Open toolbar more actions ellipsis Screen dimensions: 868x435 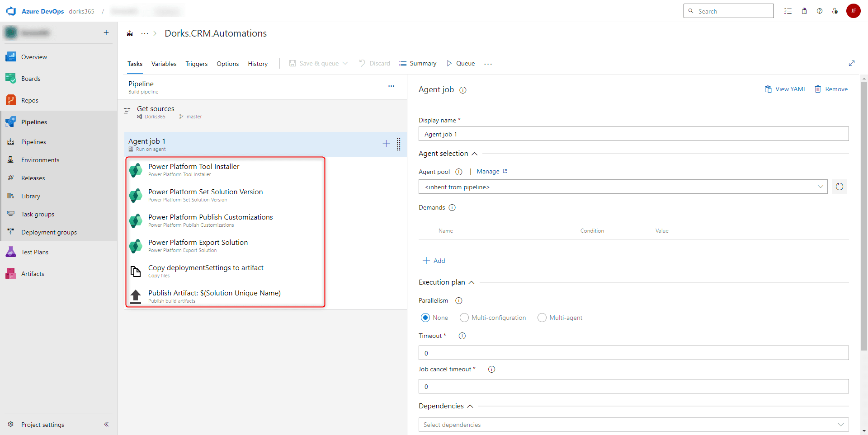[488, 64]
